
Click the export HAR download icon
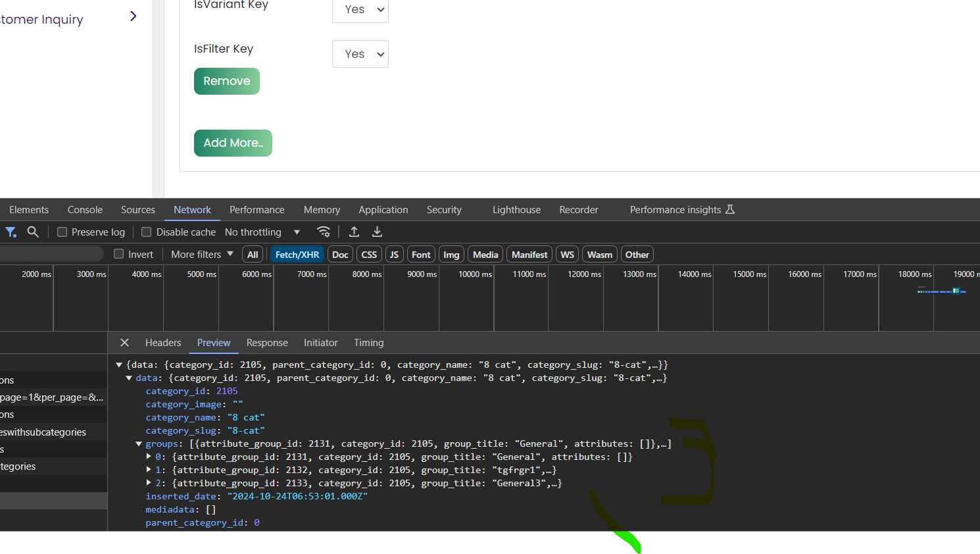(x=377, y=232)
